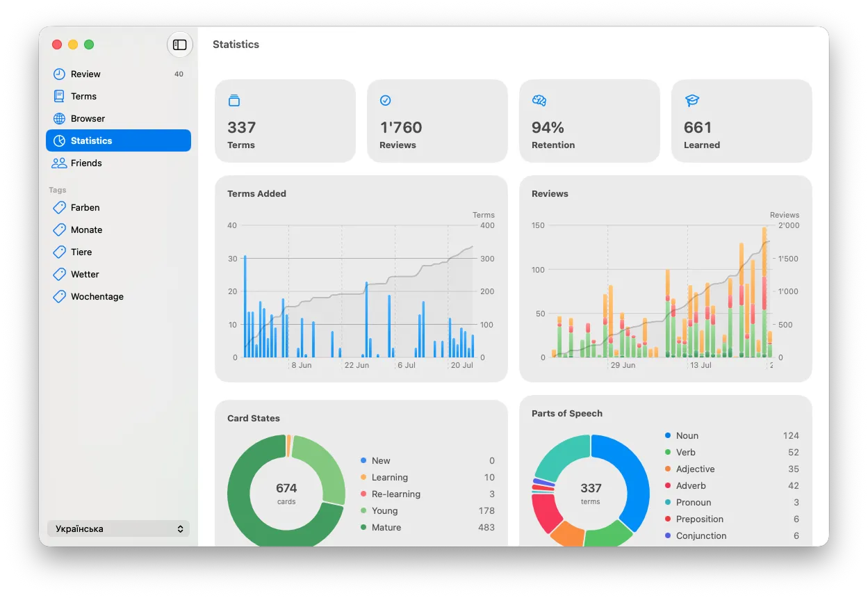The width and height of the screenshot is (868, 598).
Task: Click the Re-learning legend red dot
Action: pyautogui.click(x=363, y=494)
